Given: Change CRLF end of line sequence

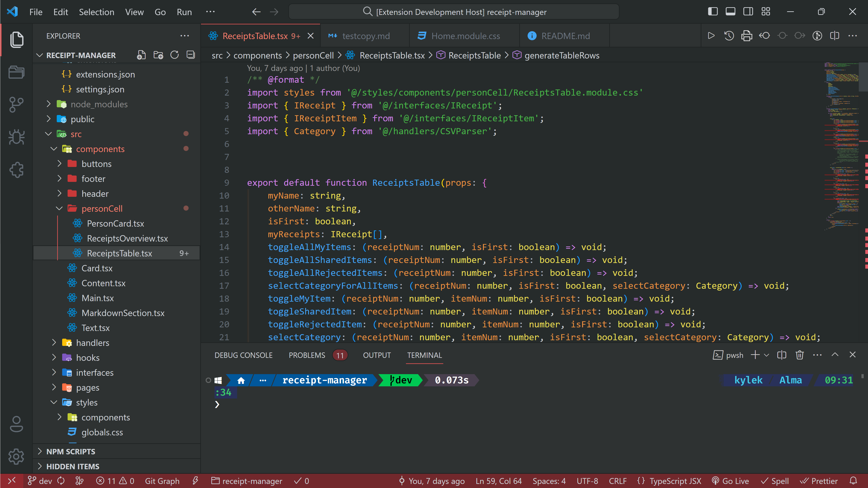Looking at the screenshot, I should [x=618, y=481].
